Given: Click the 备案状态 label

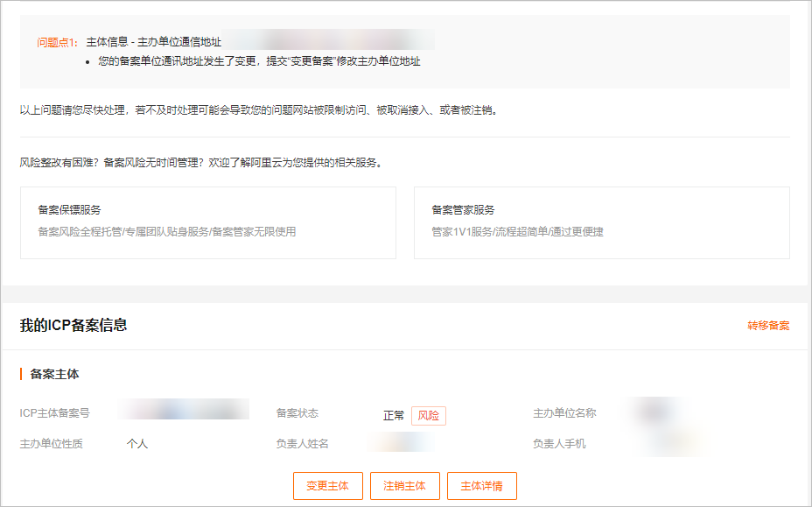Looking at the screenshot, I should click(297, 413).
